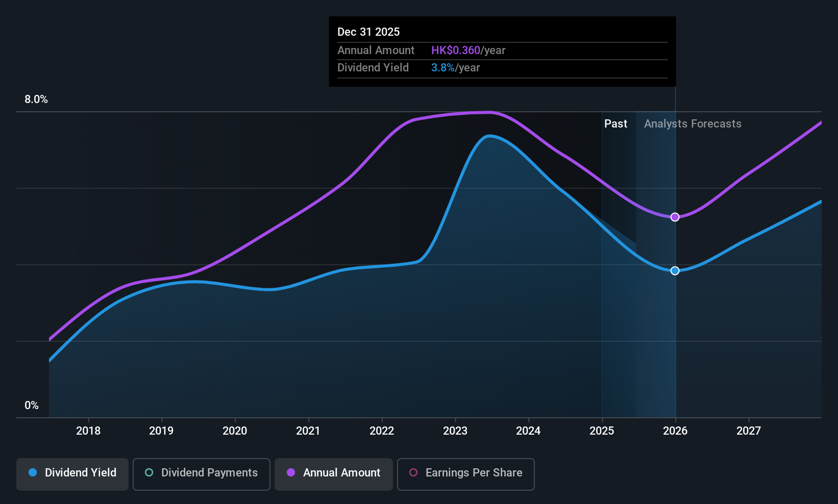The width and height of the screenshot is (838, 504).
Task: Click the HK$0.360 annual amount value
Action: tap(456, 50)
